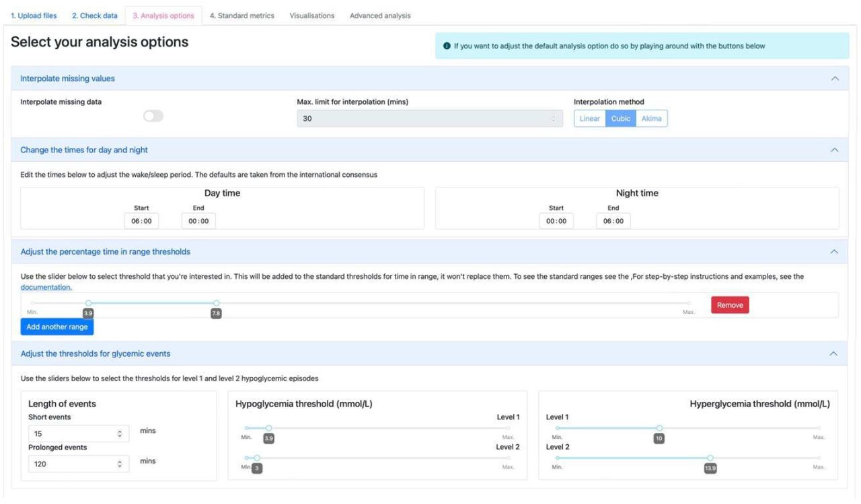
Task: Click Hyperglycemia Level 2 slider handle
Action: click(x=710, y=458)
